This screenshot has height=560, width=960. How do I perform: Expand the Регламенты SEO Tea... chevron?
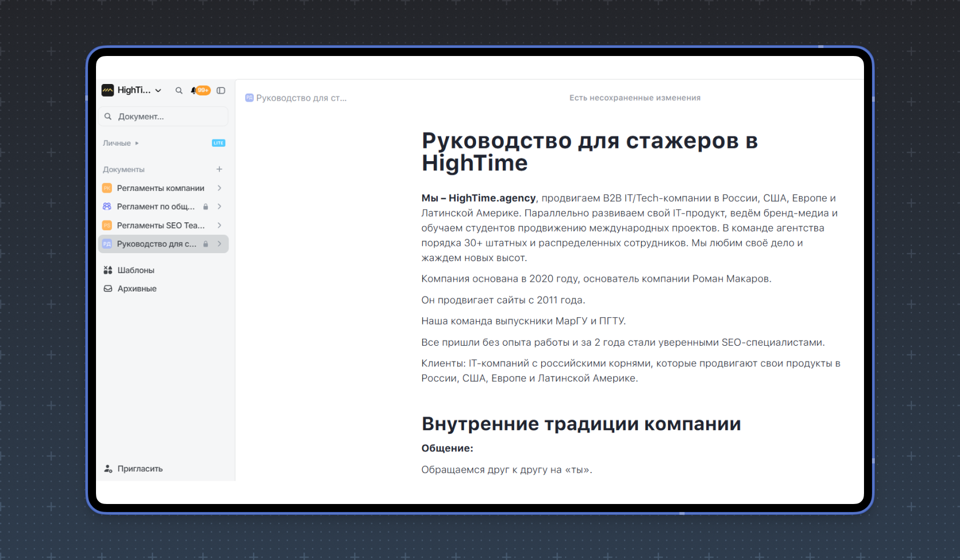(x=219, y=225)
